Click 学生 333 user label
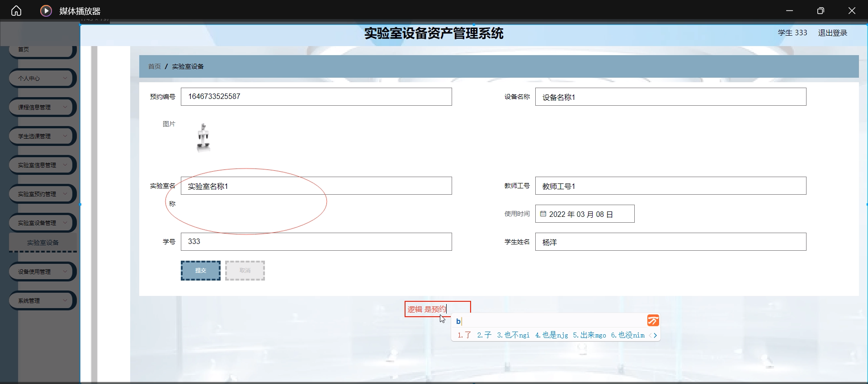This screenshot has height=384, width=868. click(792, 33)
